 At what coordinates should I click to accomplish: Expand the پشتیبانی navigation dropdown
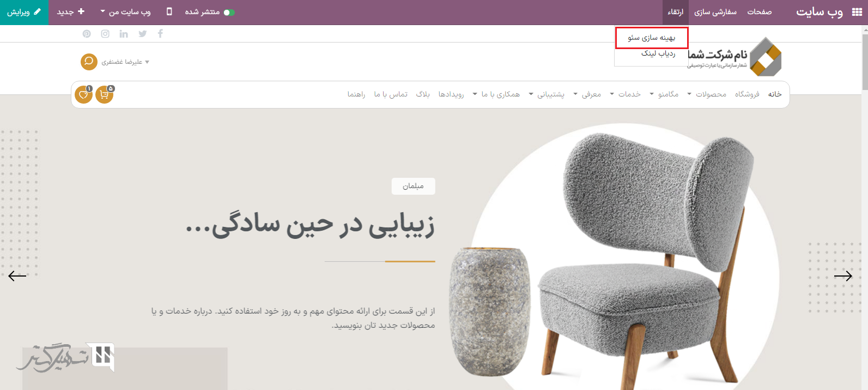547,94
